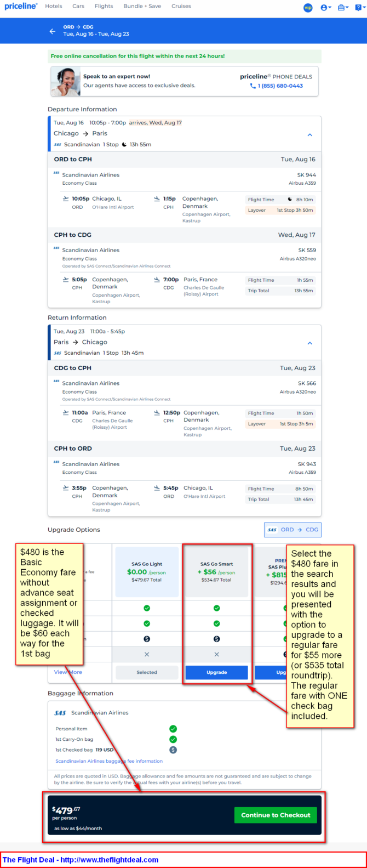Viewport: 367px width, 868px height.
Task: Click flight number SK 943
Action: coord(307,464)
